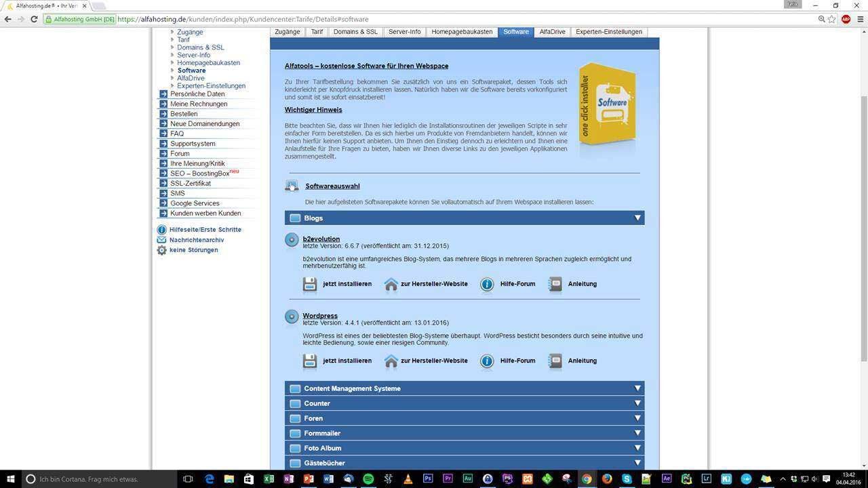Expand the Content Management Systeme section
This screenshot has height=488, width=868.
tap(465, 388)
